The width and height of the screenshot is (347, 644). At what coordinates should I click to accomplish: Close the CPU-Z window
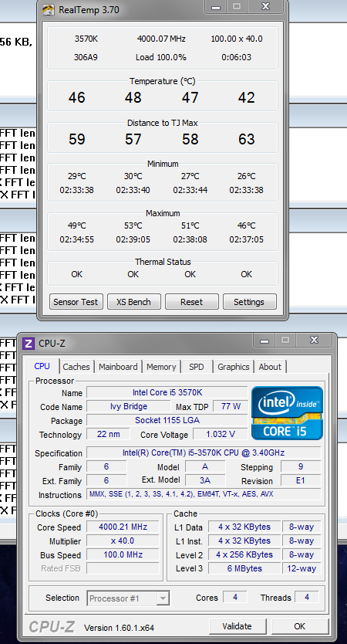314,341
